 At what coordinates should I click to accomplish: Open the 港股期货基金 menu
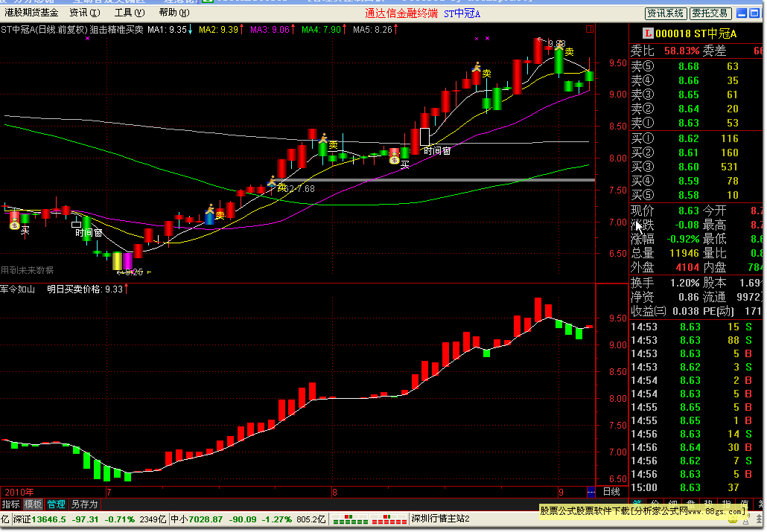coord(31,13)
